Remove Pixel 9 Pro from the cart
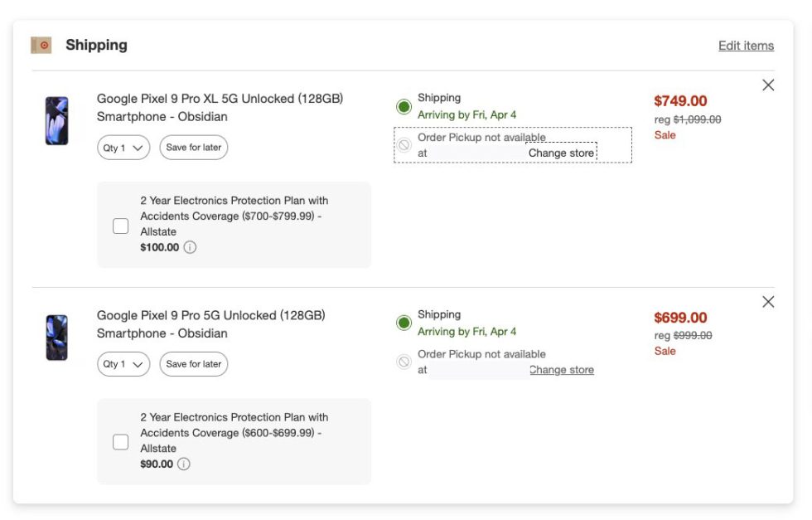The image size is (812, 520). [767, 301]
